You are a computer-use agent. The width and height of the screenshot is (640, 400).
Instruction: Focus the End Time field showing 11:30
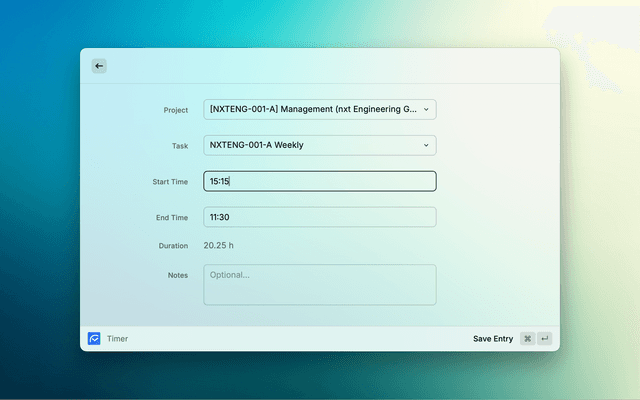click(x=320, y=217)
